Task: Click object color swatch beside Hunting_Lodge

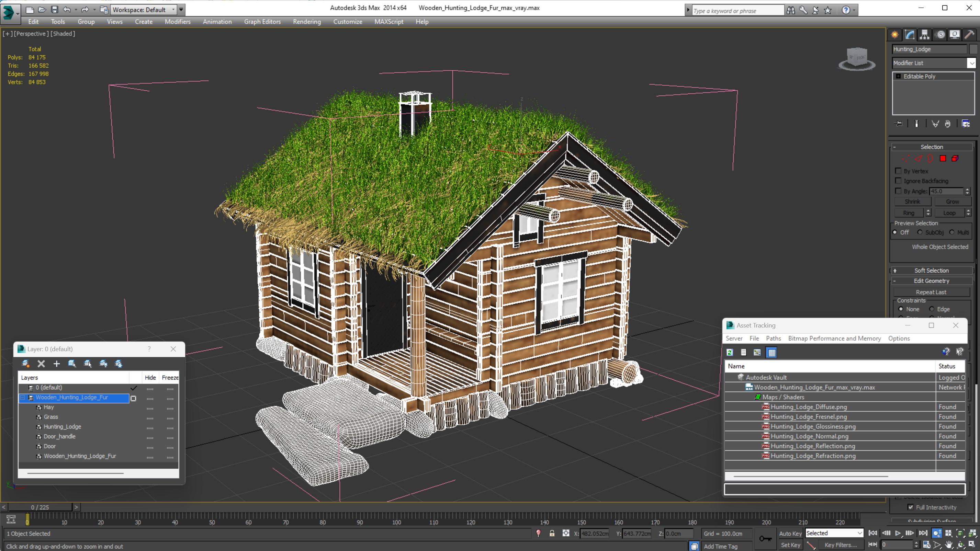Action: click(x=973, y=49)
